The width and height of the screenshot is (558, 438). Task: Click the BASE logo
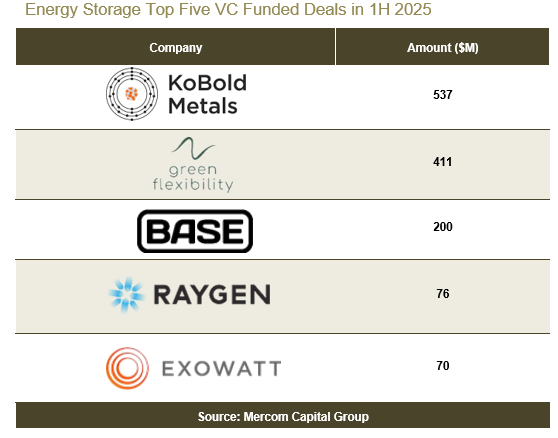[195, 231]
